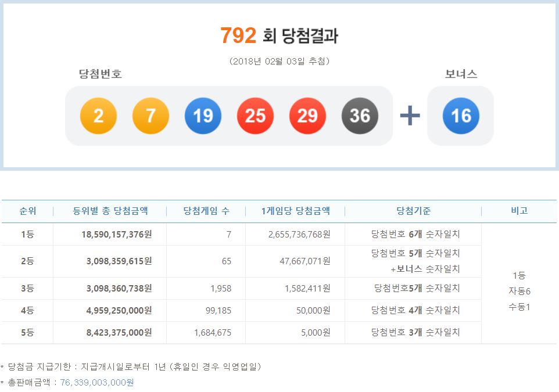Click the number 7 ball
The height and width of the screenshot is (392, 559).
tap(150, 116)
